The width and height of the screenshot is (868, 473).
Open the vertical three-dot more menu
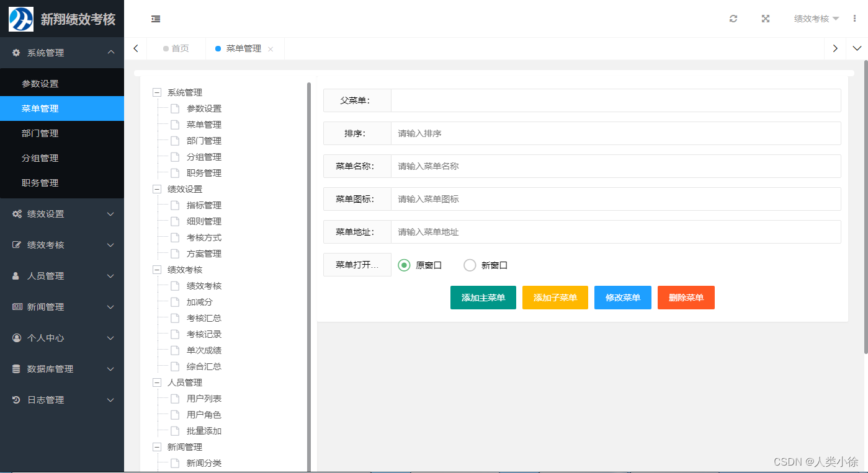point(855,19)
